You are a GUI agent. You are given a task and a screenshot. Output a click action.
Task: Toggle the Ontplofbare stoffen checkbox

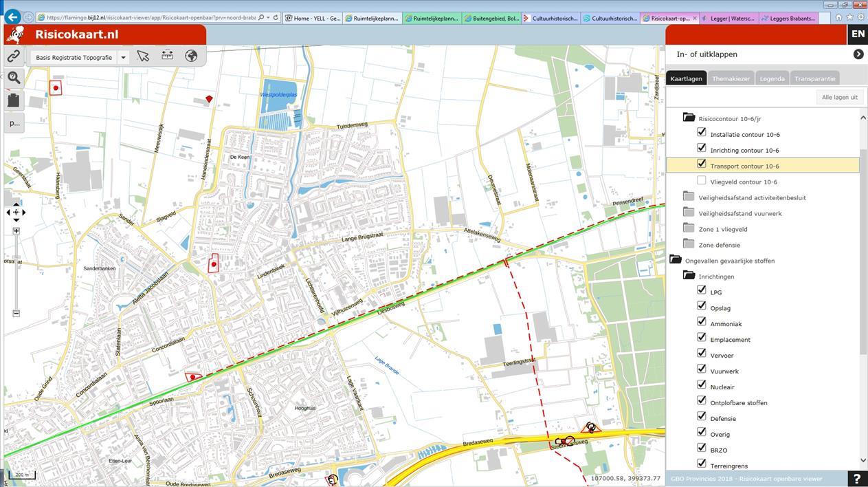701,401
